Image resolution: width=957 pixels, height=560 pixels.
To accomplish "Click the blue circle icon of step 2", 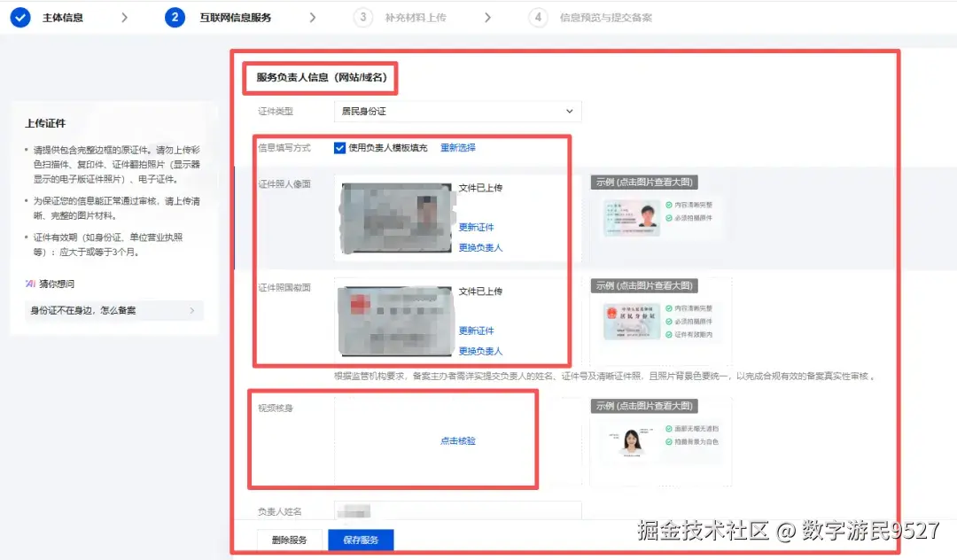I will pos(175,17).
